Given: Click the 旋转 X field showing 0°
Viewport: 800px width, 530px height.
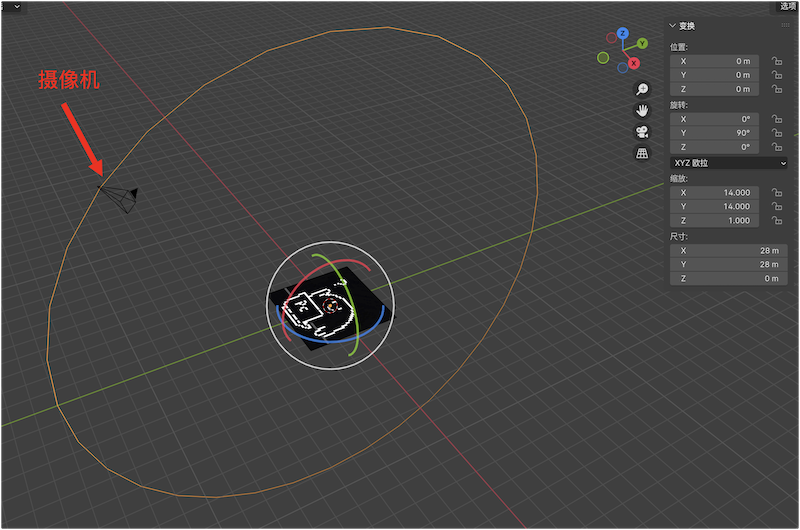Looking at the screenshot, I should click(714, 119).
